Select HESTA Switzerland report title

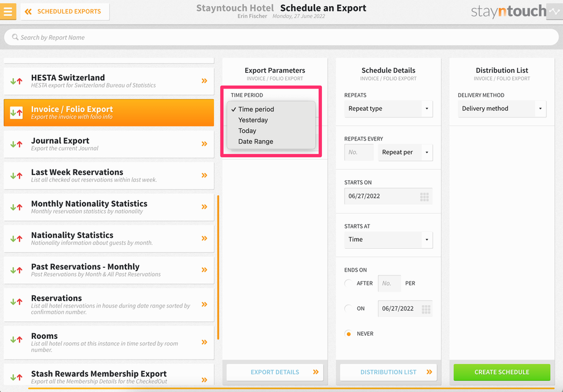68,78
